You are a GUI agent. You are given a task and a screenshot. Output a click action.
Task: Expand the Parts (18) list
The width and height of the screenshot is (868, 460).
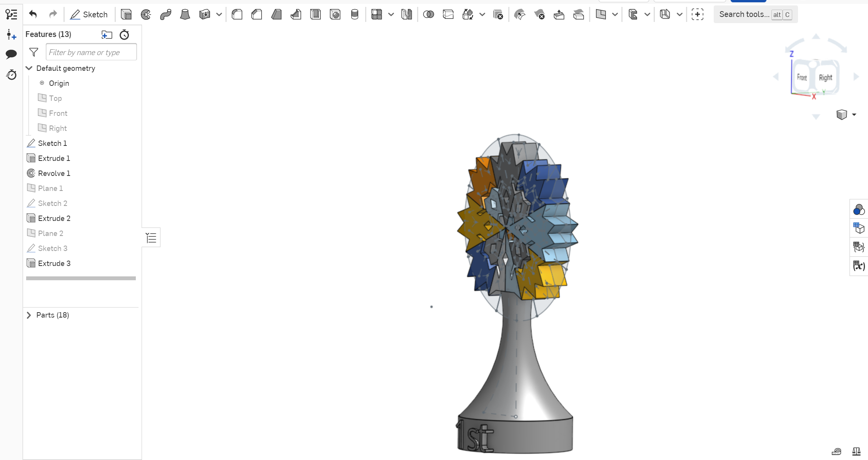point(29,315)
